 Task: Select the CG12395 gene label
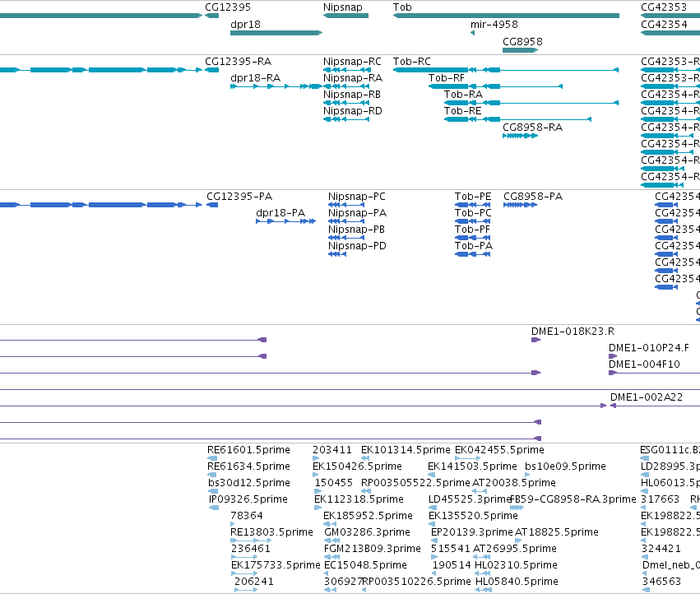[228, 7]
